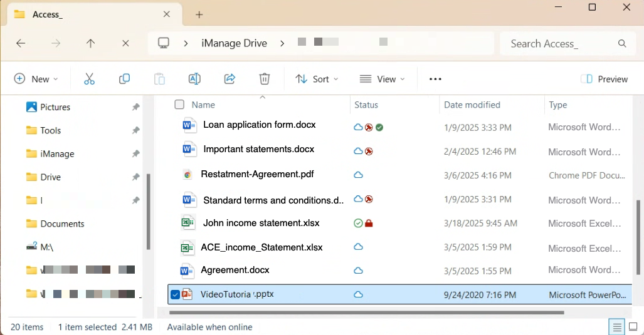Screen dimensions: 644x335
Task: Click the Rename icon in toolbar
Action: click(x=194, y=79)
